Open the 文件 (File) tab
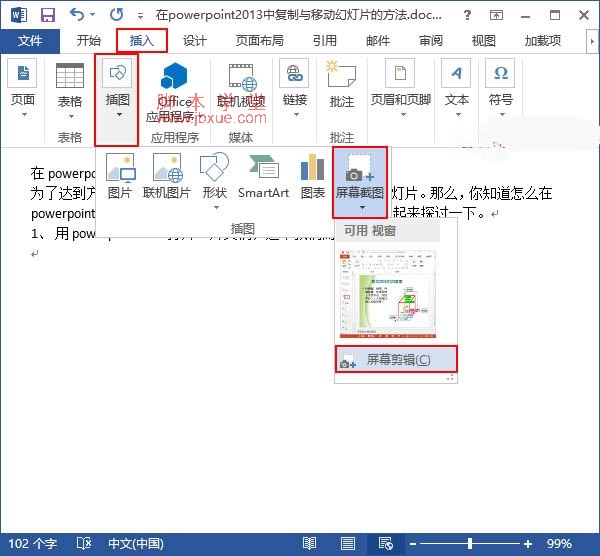This screenshot has height=556, width=600. click(x=30, y=41)
